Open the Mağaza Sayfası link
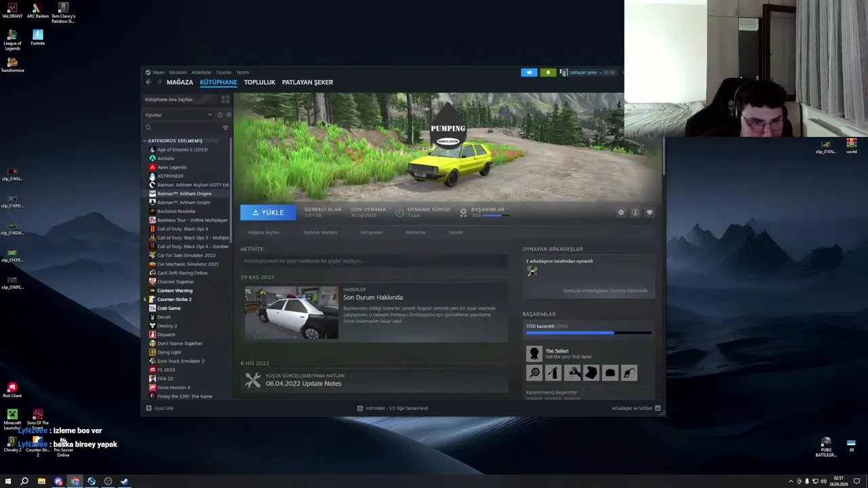 (263, 232)
